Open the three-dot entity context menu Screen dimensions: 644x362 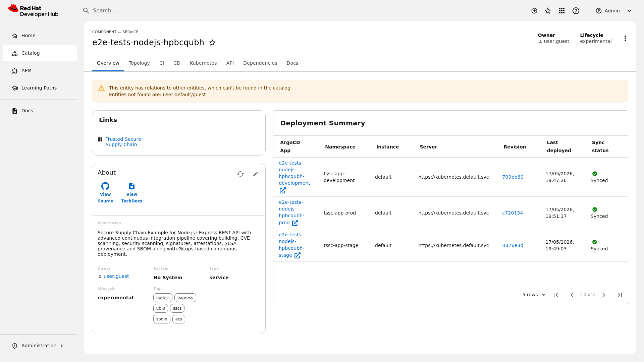click(625, 38)
